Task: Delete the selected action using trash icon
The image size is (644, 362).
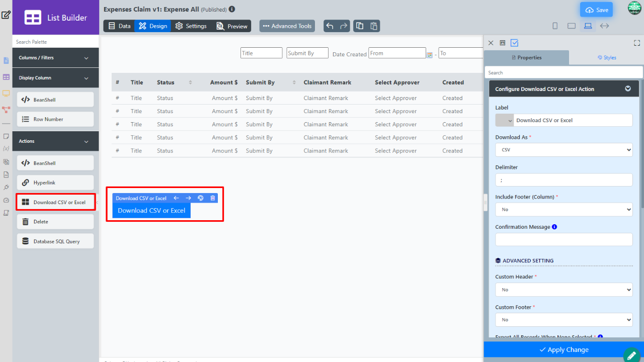Action: (213, 198)
